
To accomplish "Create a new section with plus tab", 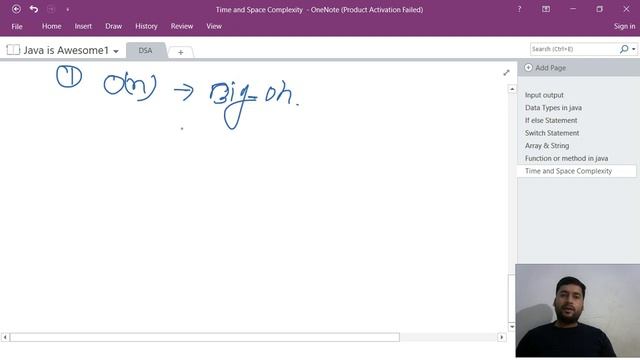I will [x=180, y=52].
